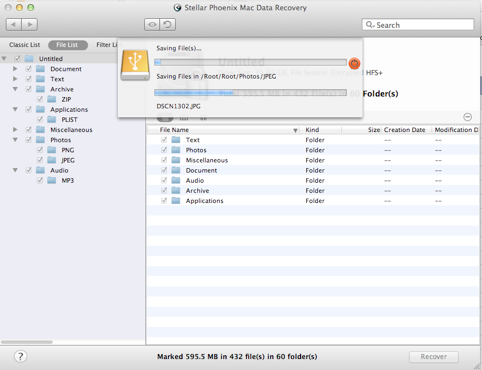Click the forward navigation arrow
The width and height of the screenshot is (482, 370).
(x=30, y=24)
